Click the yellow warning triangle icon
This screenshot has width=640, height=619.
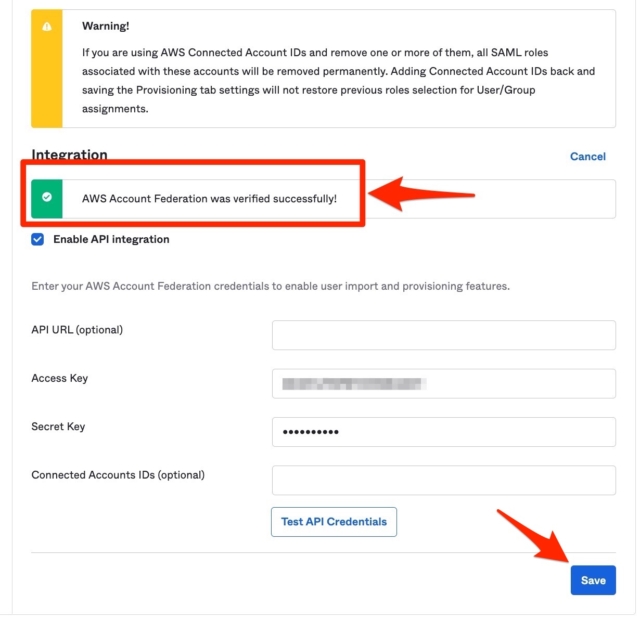pyautogui.click(x=47, y=27)
